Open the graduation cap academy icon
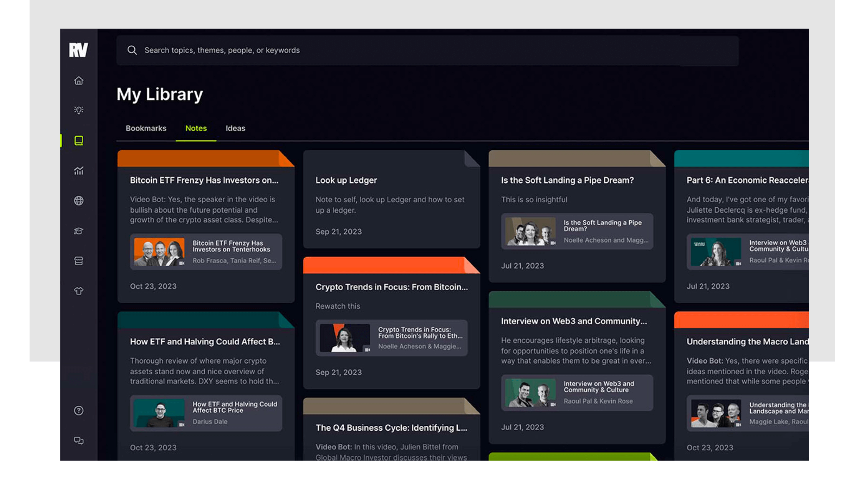This screenshot has width=864, height=504. [x=79, y=231]
